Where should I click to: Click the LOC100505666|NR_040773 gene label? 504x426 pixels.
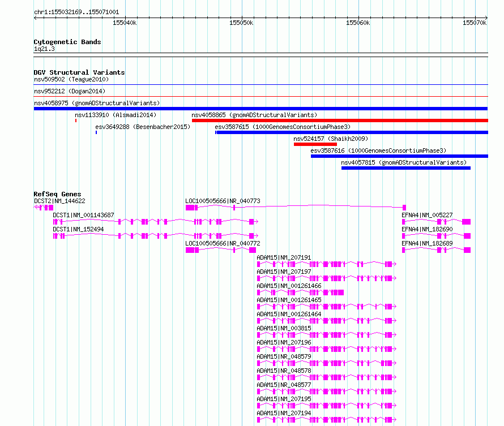(223, 201)
